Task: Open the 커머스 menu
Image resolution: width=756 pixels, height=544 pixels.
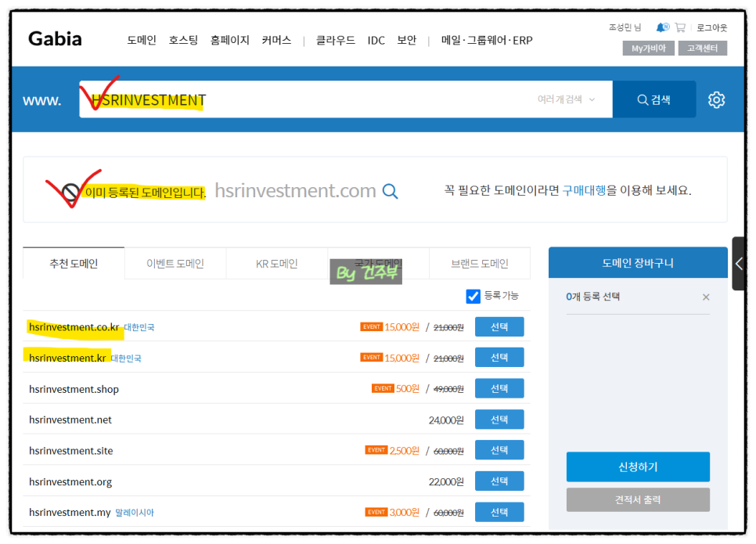Action: [x=277, y=40]
